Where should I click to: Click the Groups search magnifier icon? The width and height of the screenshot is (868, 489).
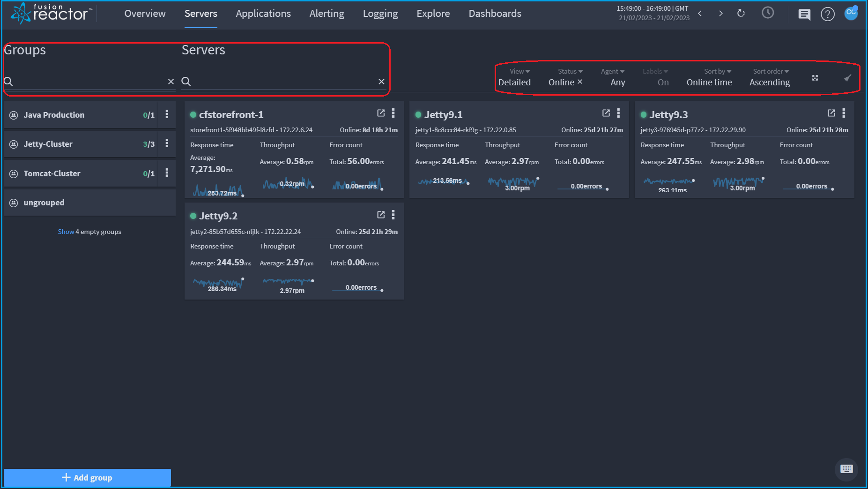tap(8, 82)
